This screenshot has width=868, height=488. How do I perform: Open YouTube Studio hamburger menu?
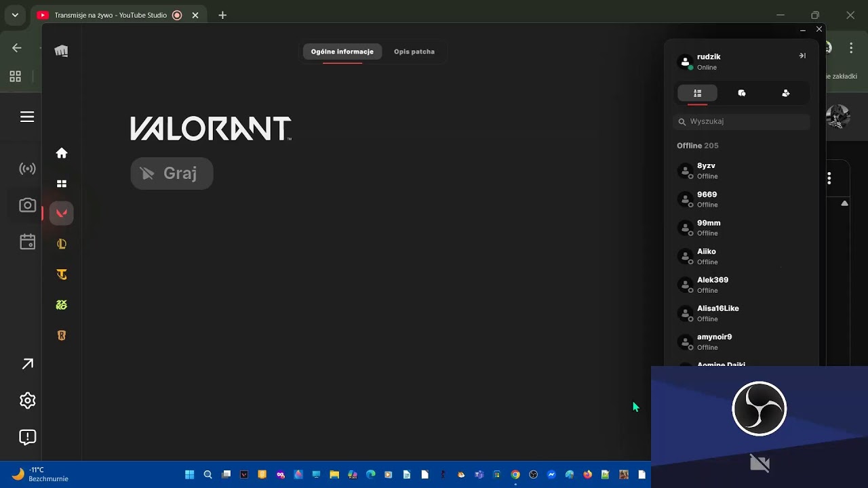27,117
